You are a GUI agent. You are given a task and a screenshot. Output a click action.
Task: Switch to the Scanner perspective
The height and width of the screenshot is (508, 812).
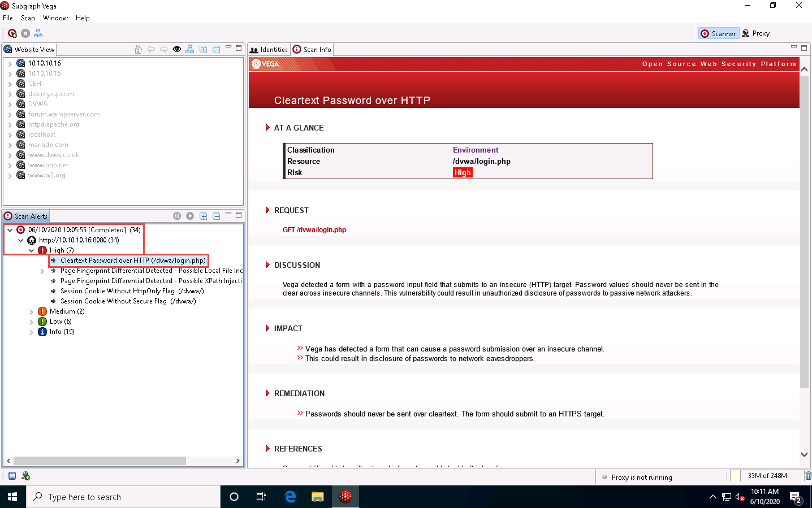719,33
